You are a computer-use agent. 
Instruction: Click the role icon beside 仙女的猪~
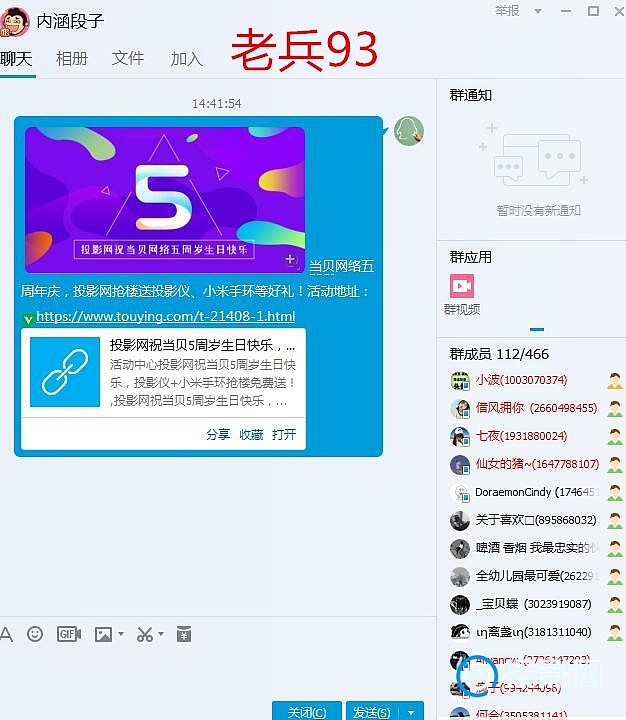pyautogui.click(x=615, y=465)
